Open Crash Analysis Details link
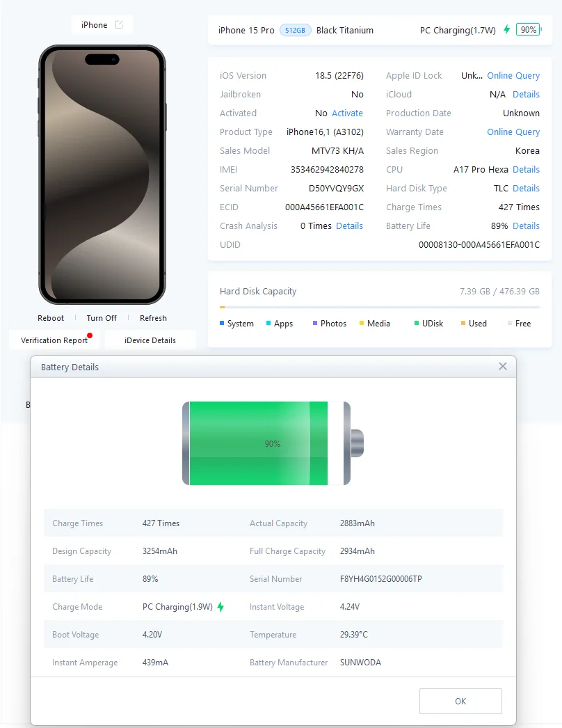Screen dimensions: 562x728 (x=349, y=226)
